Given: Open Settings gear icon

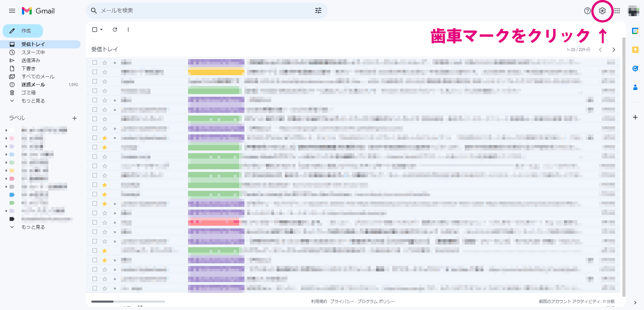Looking at the screenshot, I should [602, 11].
